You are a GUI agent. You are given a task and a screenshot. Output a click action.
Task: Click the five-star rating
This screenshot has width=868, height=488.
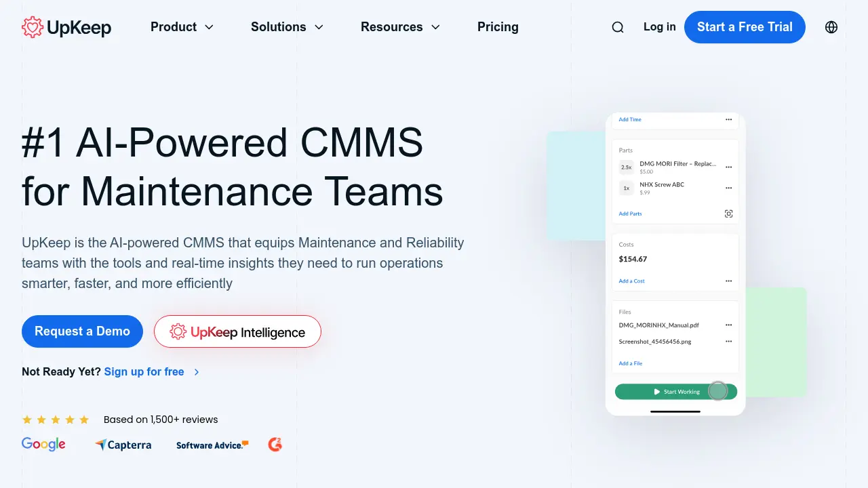(x=56, y=420)
